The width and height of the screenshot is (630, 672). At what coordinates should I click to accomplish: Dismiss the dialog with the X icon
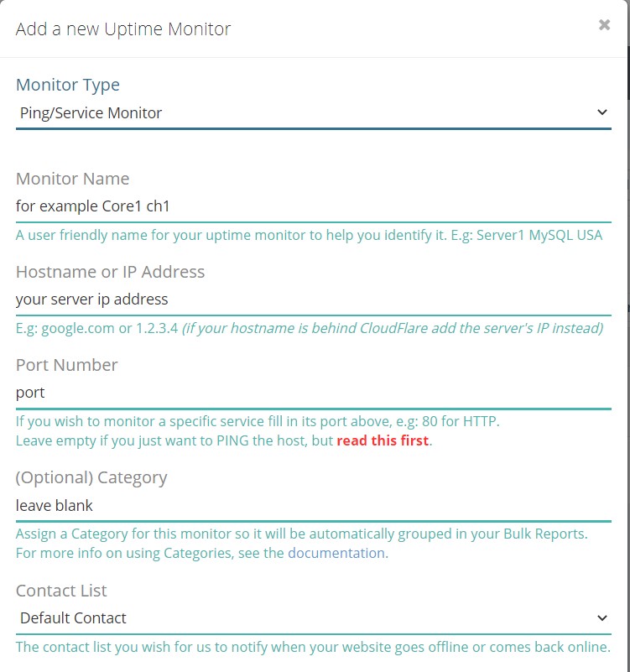pyautogui.click(x=604, y=24)
